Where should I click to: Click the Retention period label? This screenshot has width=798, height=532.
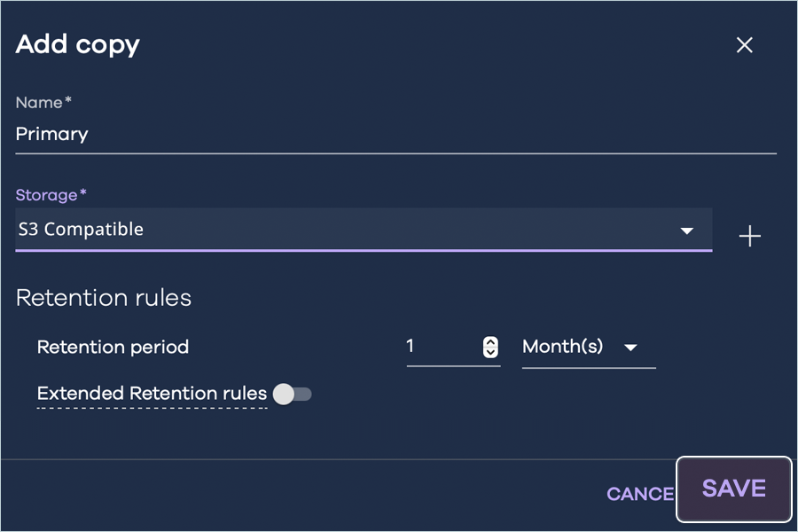tap(113, 347)
